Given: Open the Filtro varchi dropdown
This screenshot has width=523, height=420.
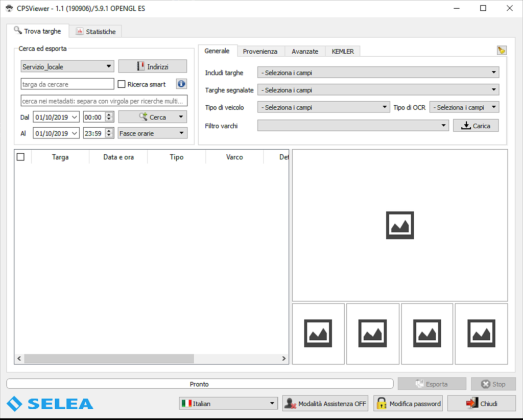Looking at the screenshot, I should [x=353, y=125].
